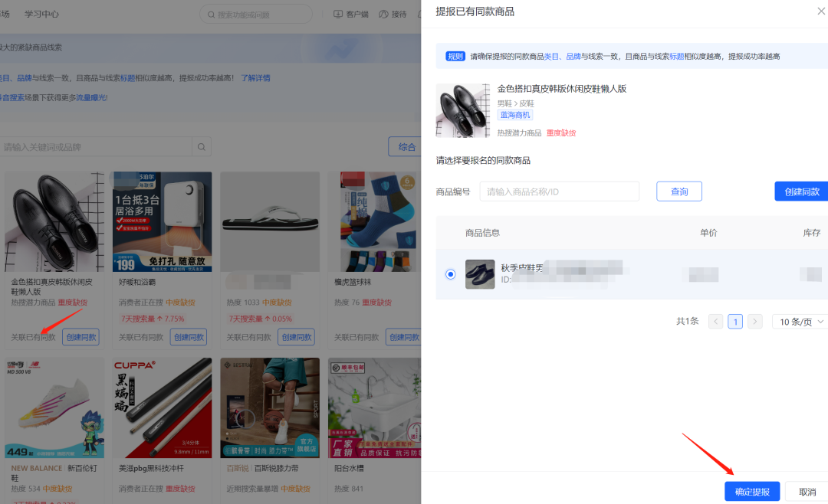Click the 流量曝光 link text

pos(91,97)
